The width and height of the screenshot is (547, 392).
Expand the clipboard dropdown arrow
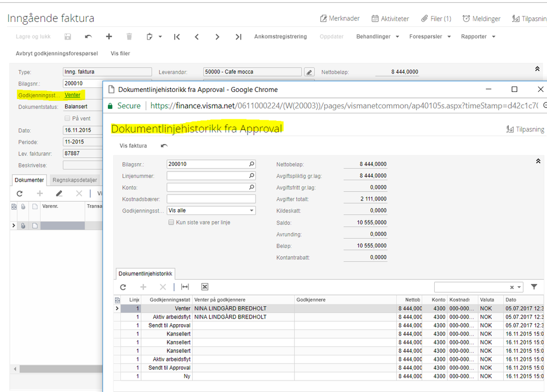tap(160, 37)
